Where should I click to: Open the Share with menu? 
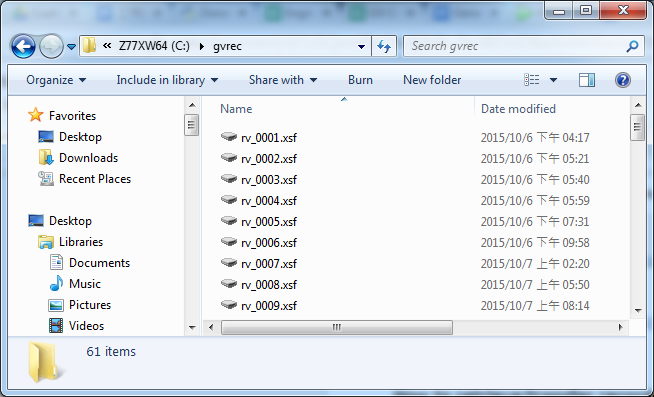pyautogui.click(x=283, y=80)
